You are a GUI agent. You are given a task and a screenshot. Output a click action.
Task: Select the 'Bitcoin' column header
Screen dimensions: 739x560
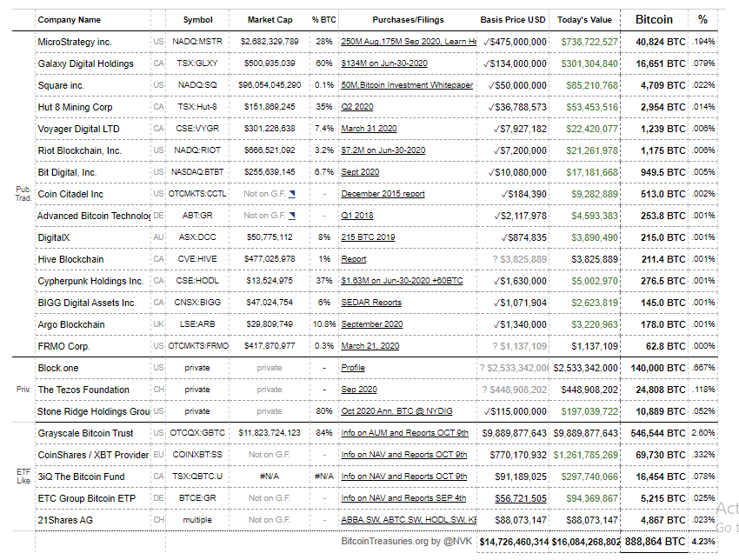coord(654,19)
